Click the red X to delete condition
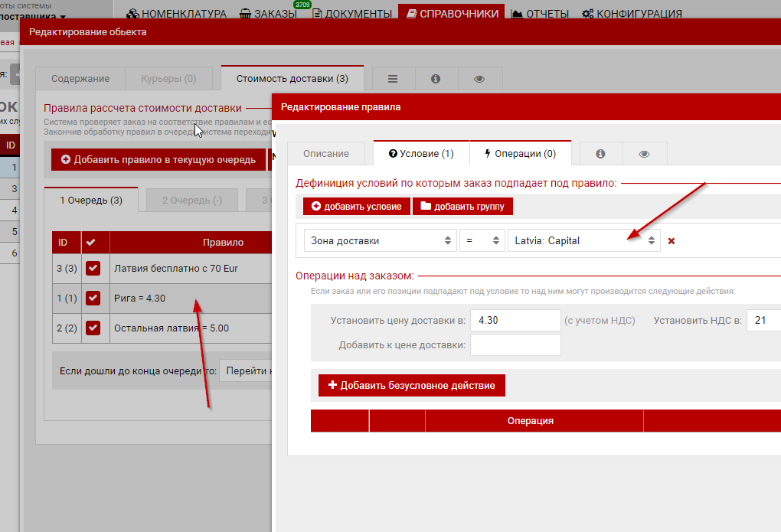The image size is (781, 532). coord(672,241)
